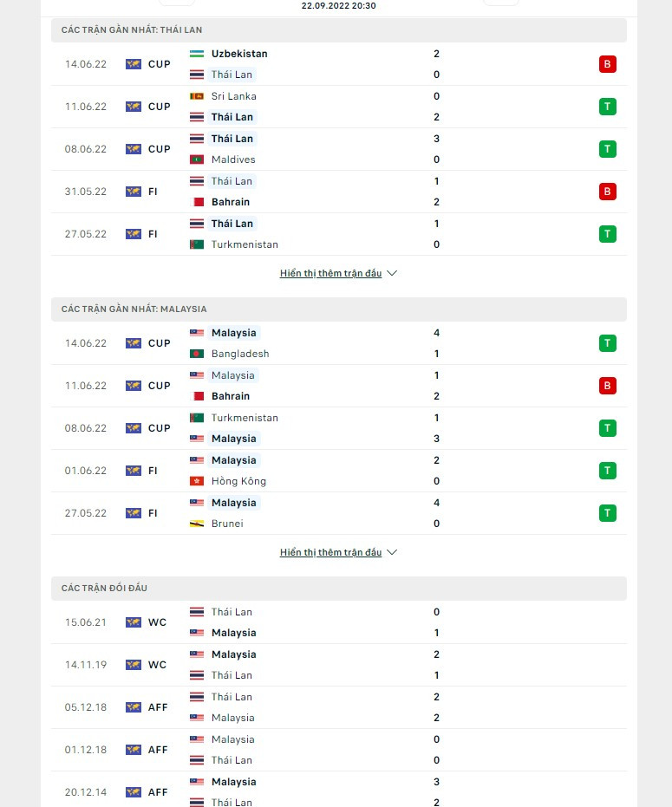The height and width of the screenshot is (807, 672).
Task: Click the competition icon for the 15.06.21 WC match
Action: [133, 622]
